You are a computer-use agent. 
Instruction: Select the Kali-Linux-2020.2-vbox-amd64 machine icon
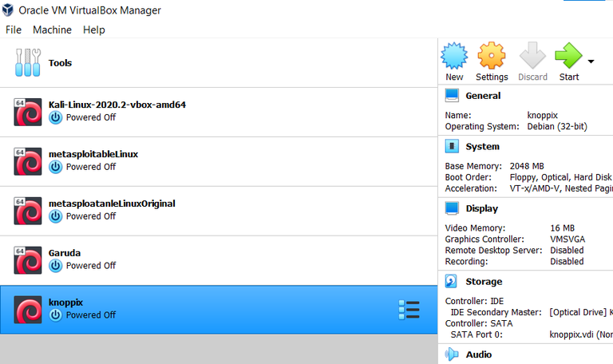click(28, 113)
